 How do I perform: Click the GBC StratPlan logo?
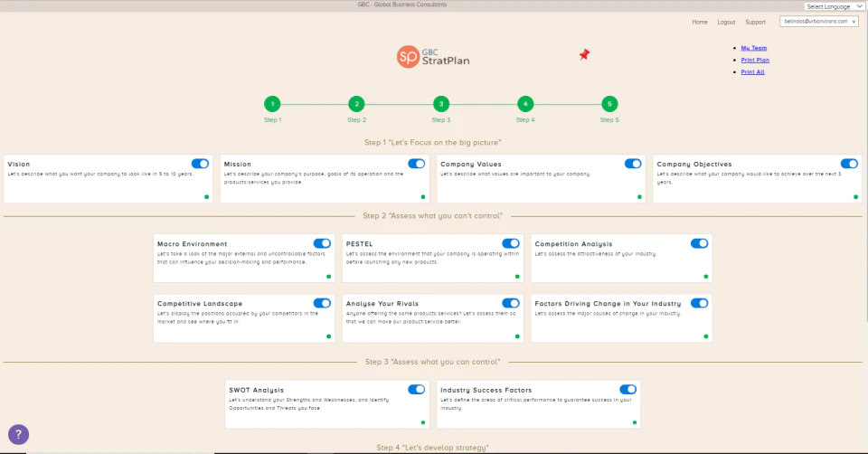pos(433,56)
